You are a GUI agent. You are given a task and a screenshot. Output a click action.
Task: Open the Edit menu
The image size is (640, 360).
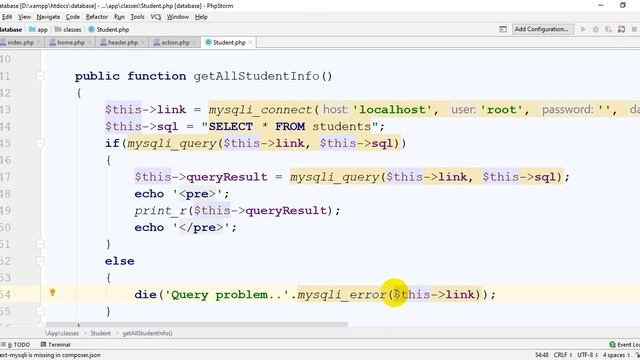pos(7,17)
